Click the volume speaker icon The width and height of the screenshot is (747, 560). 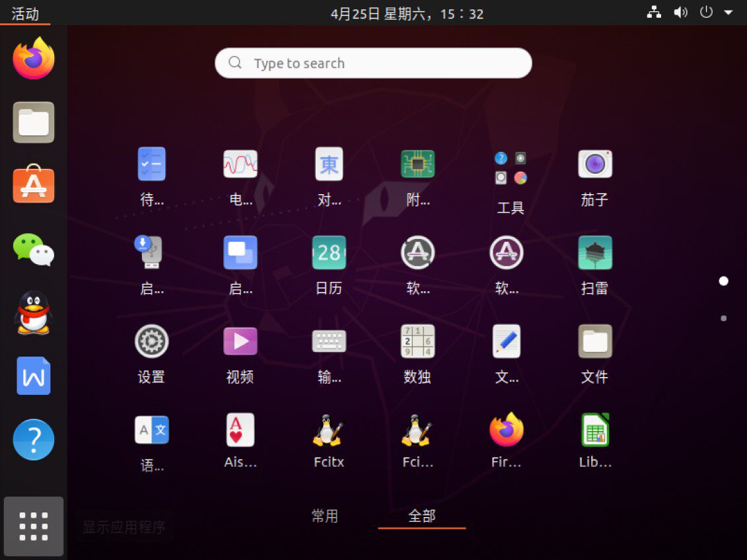[x=680, y=13]
